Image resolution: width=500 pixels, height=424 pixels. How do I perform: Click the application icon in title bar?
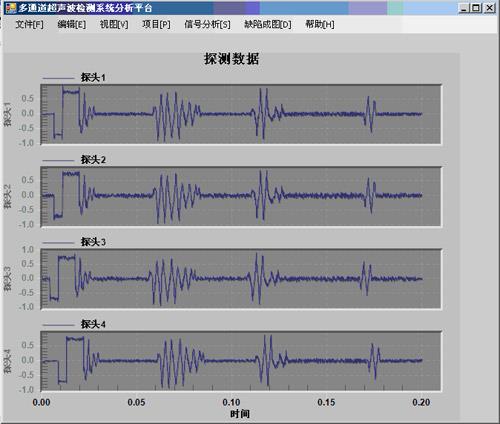pos(10,8)
